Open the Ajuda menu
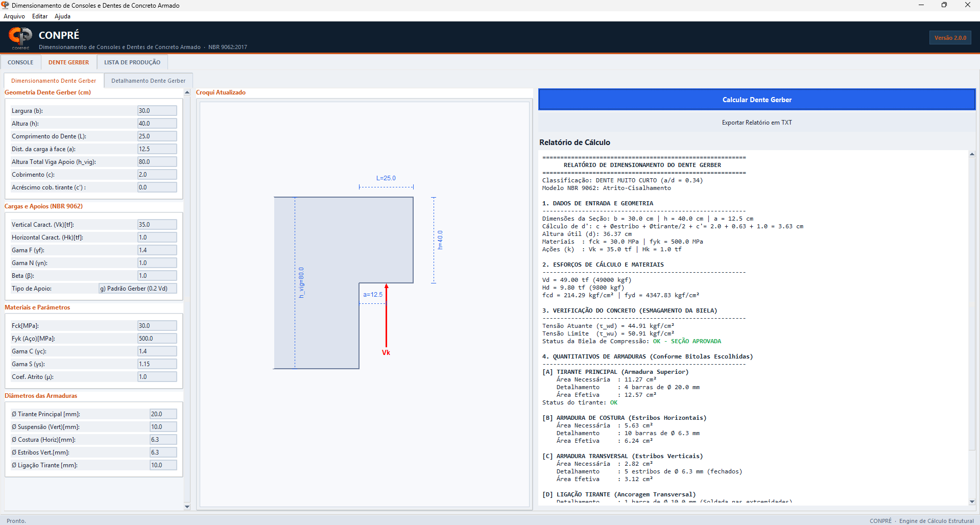Viewport: 980px width, 525px height. 63,16
